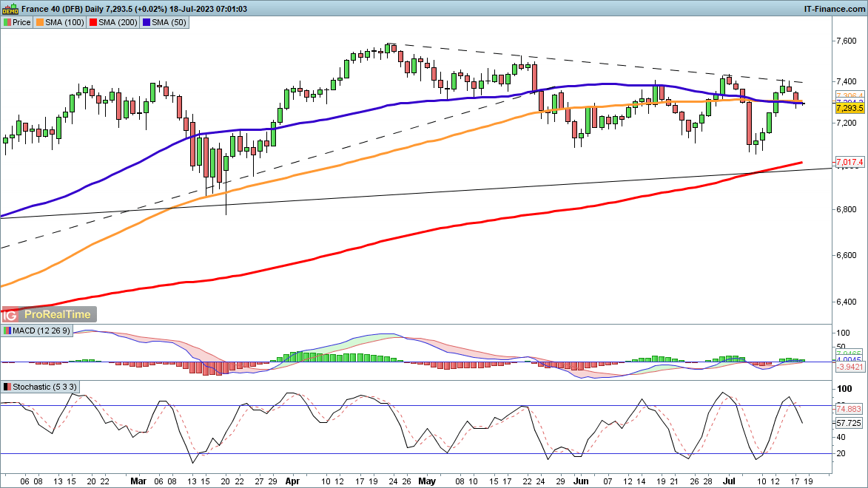This screenshot has width=868, height=488.
Task: Select the SMA (50) legend item
Action: (x=164, y=22)
